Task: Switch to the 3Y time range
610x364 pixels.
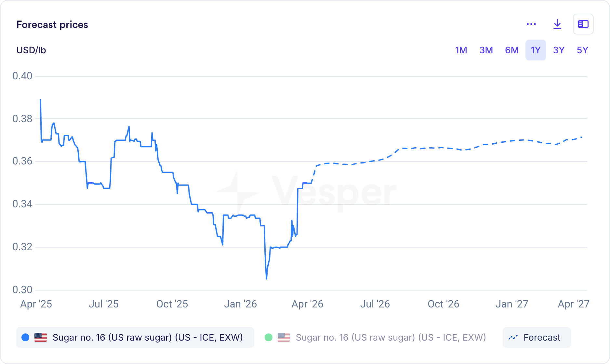Action: (x=559, y=50)
